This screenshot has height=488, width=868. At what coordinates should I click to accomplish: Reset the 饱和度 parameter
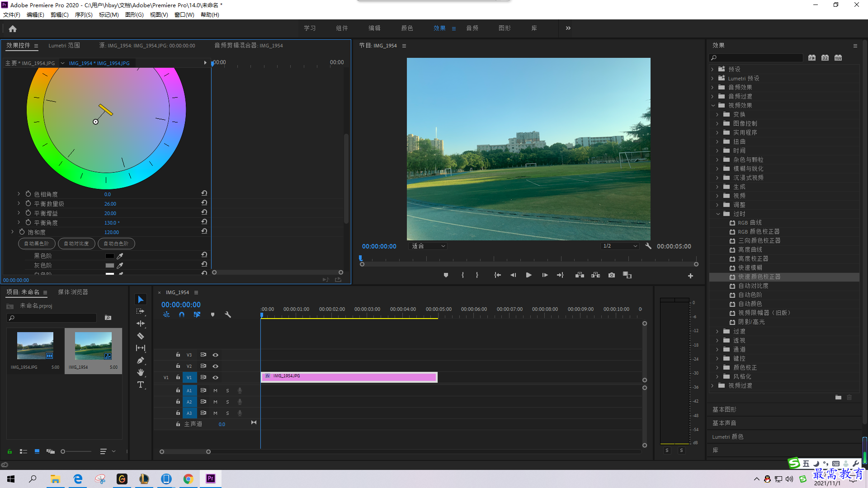[x=204, y=231]
